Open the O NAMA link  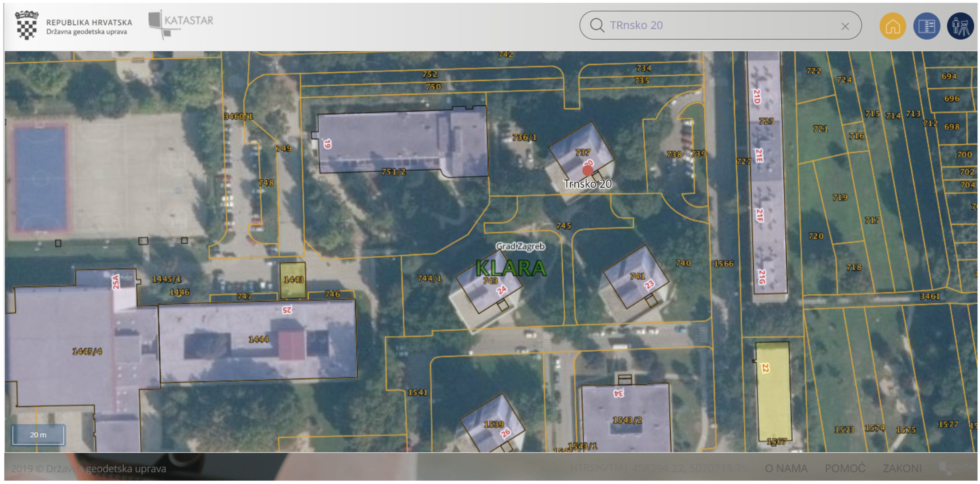pyautogui.click(x=786, y=468)
